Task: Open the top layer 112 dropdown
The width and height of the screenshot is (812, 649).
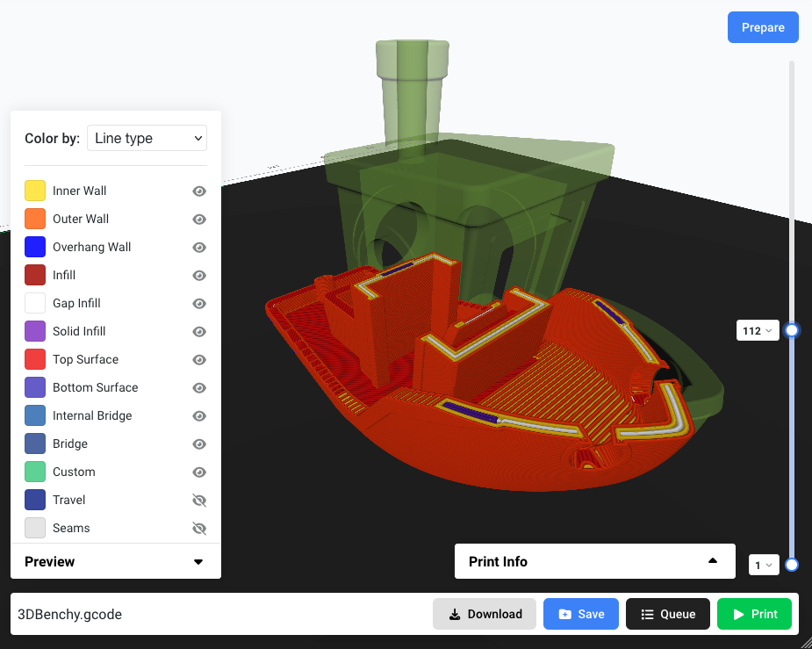Action: tap(758, 330)
